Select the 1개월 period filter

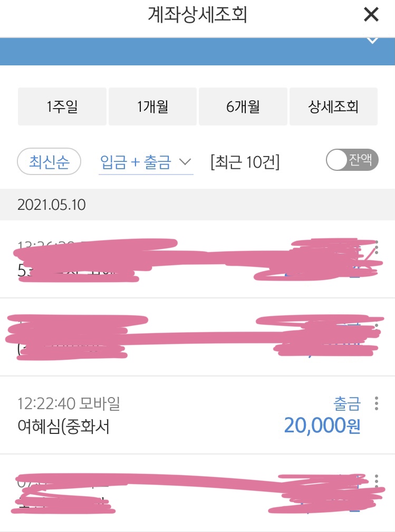[152, 107]
